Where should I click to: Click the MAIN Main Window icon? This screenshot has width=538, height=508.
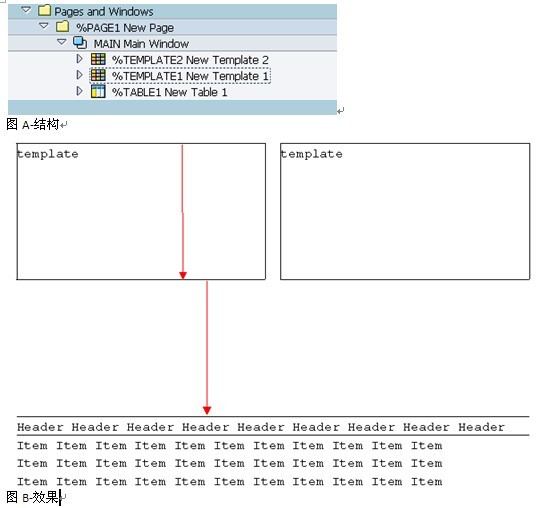click(80, 43)
